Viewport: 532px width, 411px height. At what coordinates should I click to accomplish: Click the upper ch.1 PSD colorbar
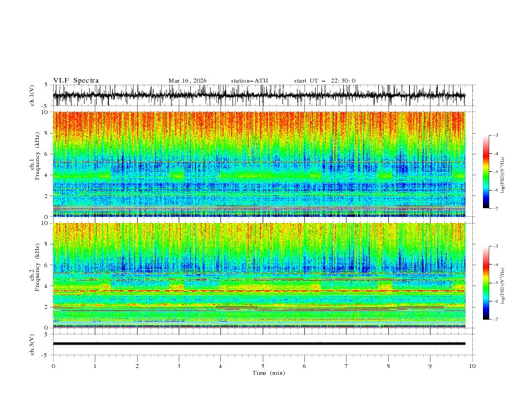(486, 172)
